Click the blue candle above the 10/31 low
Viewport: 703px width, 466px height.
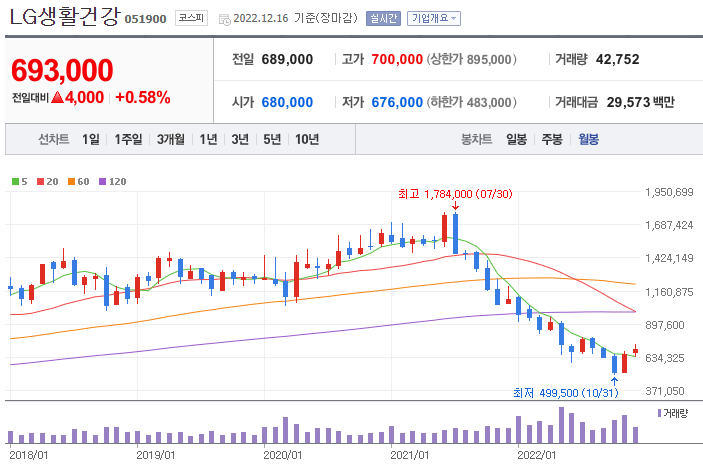(615, 364)
